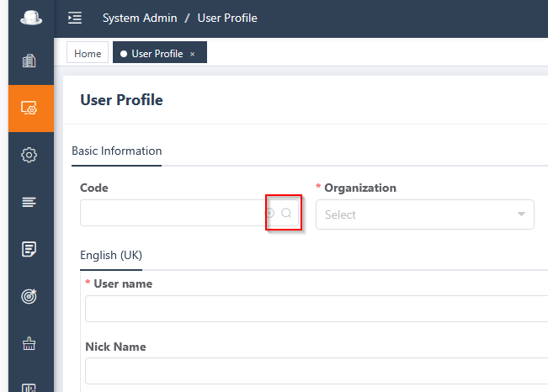Clear the Code field with the circle-x icon

point(270,214)
